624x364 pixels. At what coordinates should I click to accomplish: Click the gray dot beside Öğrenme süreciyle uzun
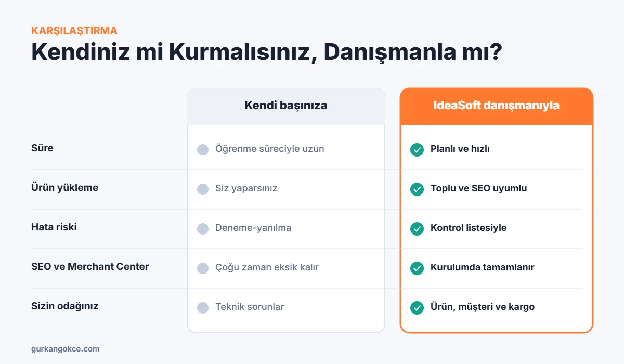coord(203,150)
